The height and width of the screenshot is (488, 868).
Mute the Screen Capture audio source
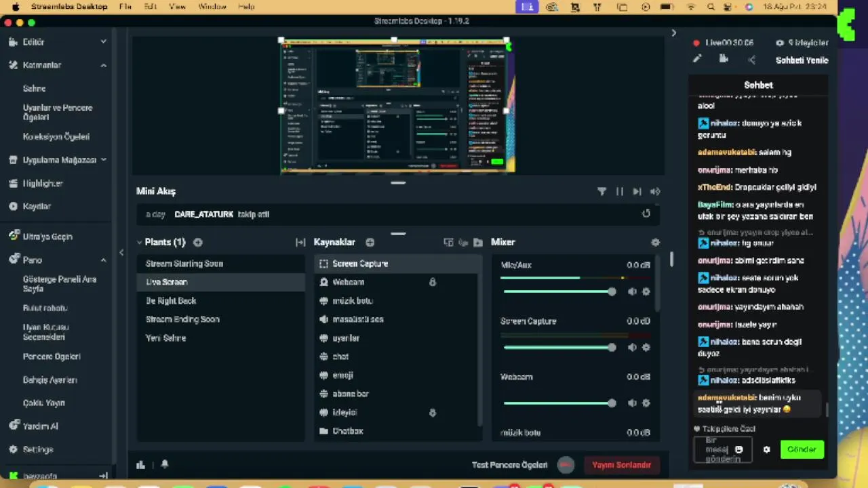coord(632,347)
